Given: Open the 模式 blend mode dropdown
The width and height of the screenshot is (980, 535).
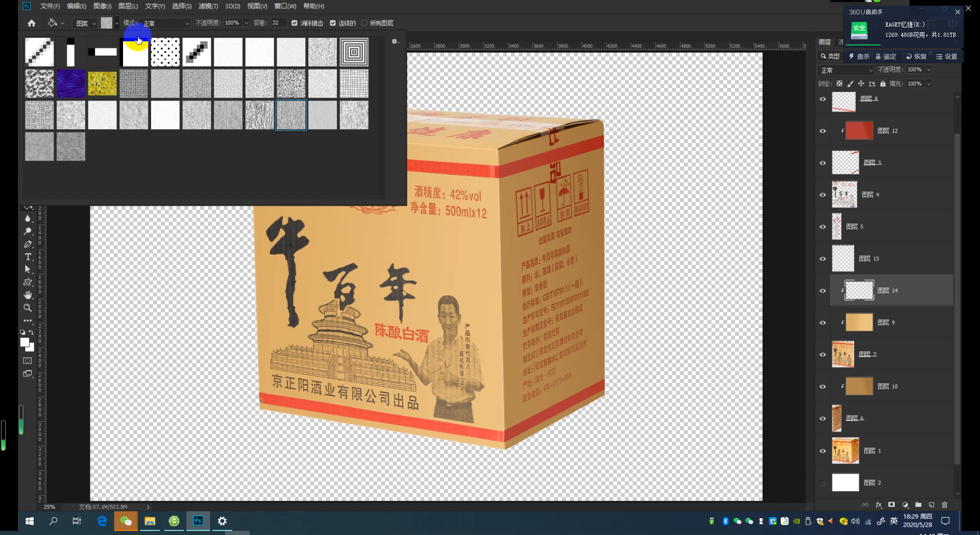Looking at the screenshot, I should point(165,23).
